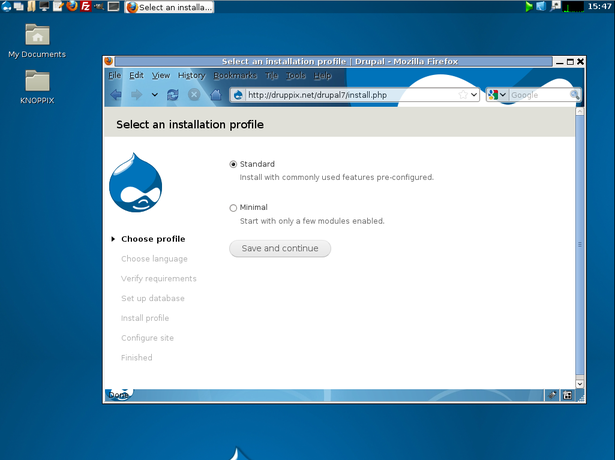Open the recent pages history dropdown arrow
Image resolution: width=615 pixels, height=460 pixels.
click(x=155, y=95)
